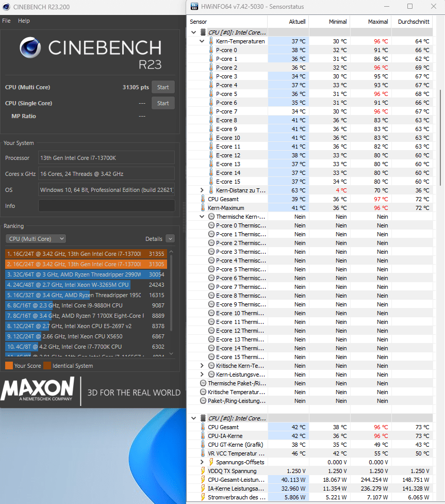
Task: Click the thermometer icon of P-core 7
Action: point(211,111)
